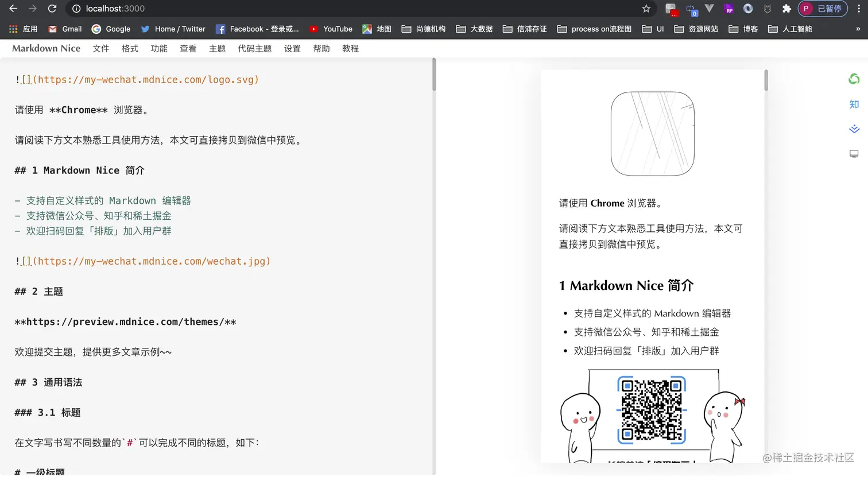This screenshot has height=477, width=868.
Task: Click '支持自定义样式的 Markdown 编辑器' in the editor list
Action: (x=108, y=201)
